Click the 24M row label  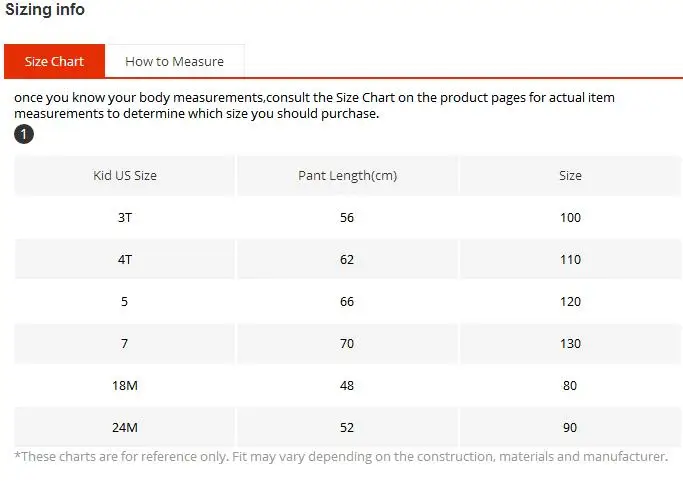coord(125,427)
